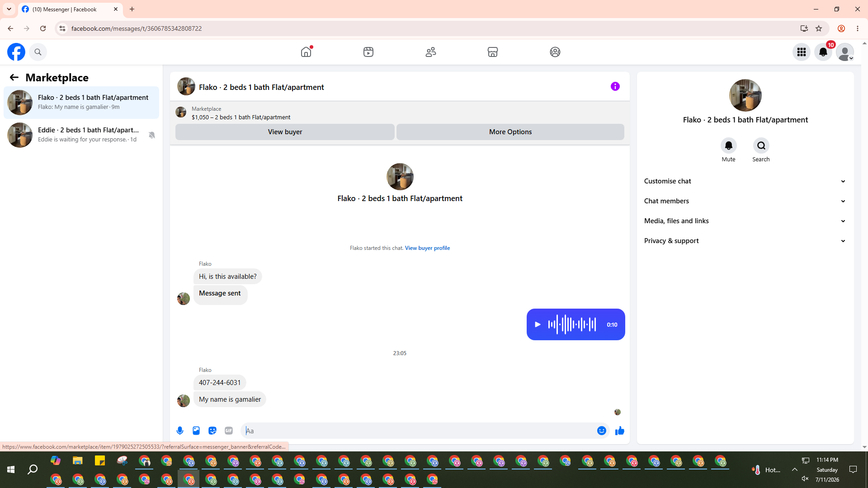The height and width of the screenshot is (488, 868).
Task: Open the tab search dropdown arrow
Action: [x=9, y=9]
